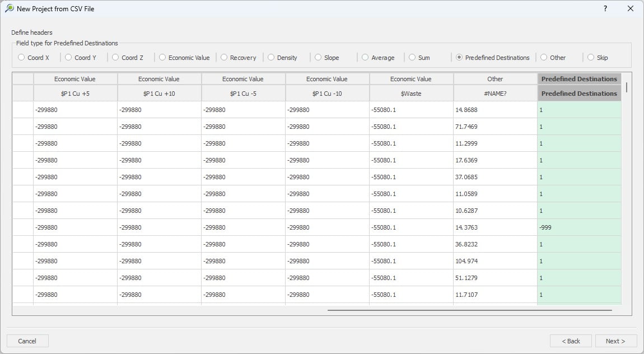
Task: Click the -999 cell in Predefined Destinations
Action: pos(579,227)
